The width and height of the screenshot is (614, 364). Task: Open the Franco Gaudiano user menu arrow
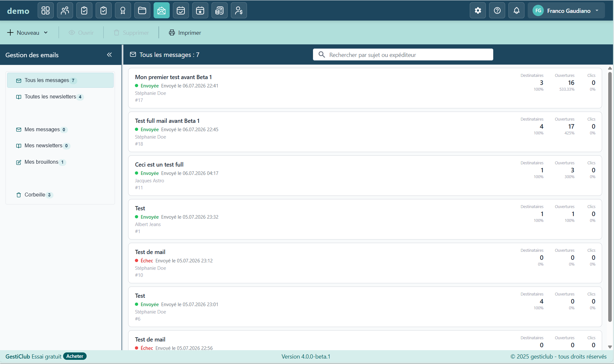(x=597, y=11)
